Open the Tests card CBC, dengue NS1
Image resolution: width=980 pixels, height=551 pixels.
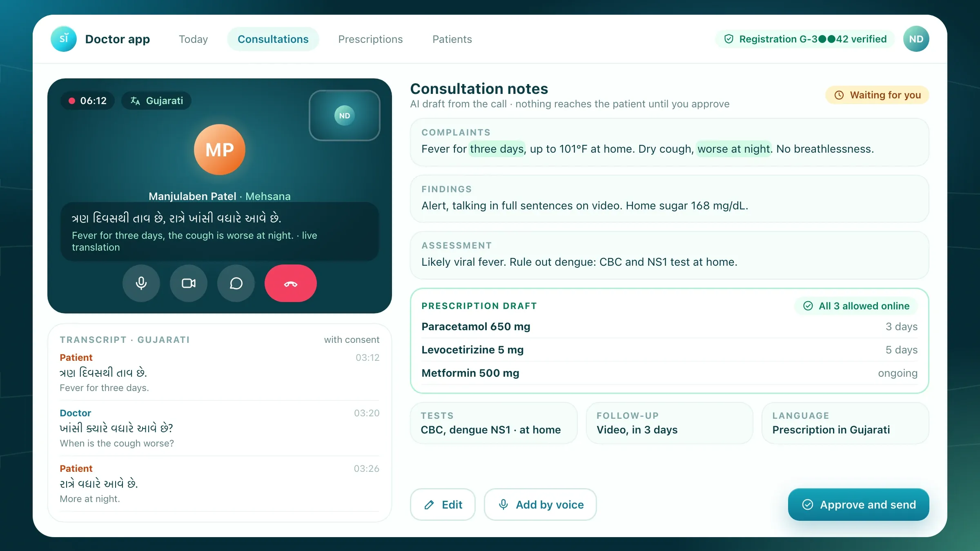tap(494, 423)
